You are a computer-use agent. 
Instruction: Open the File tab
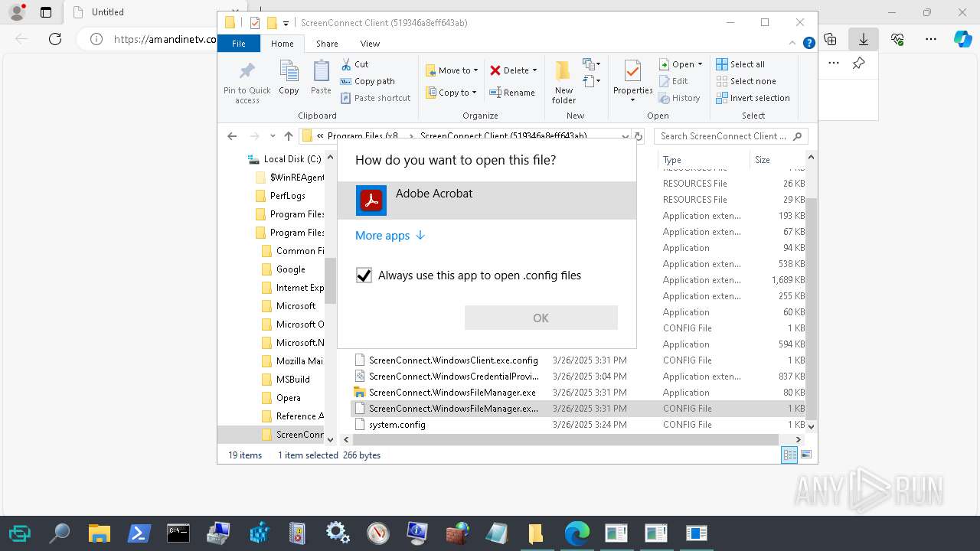[x=239, y=44]
